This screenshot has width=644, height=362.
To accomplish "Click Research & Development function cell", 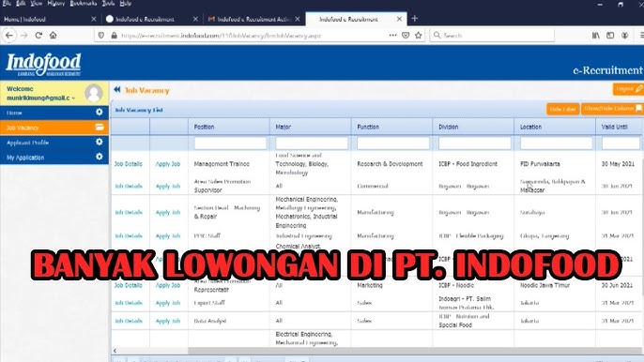I will [390, 164].
